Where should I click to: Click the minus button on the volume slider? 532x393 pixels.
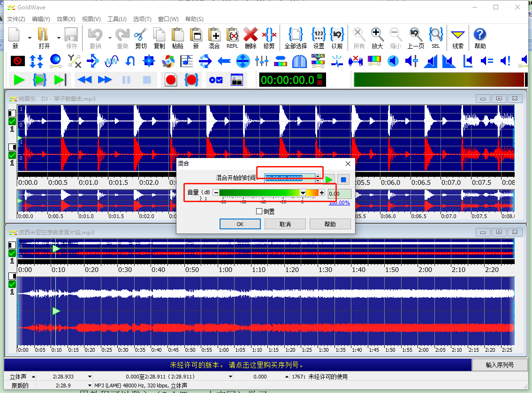pos(216,193)
